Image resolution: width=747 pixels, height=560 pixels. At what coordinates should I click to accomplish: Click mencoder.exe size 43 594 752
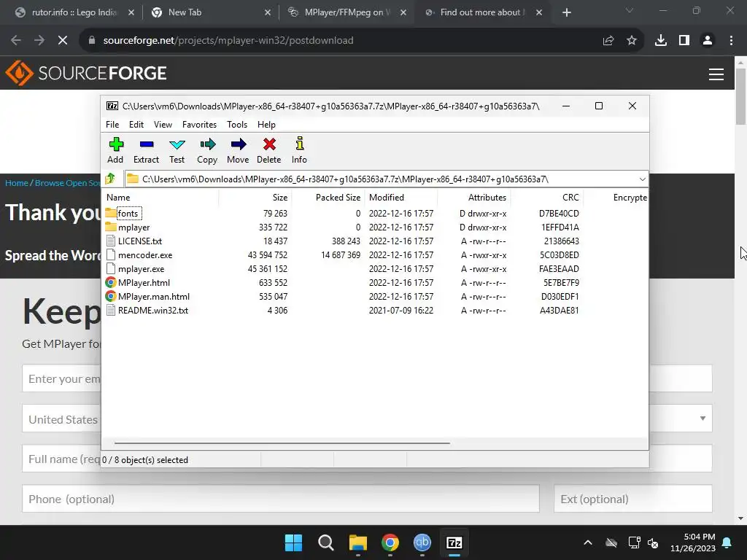pyautogui.click(x=268, y=254)
